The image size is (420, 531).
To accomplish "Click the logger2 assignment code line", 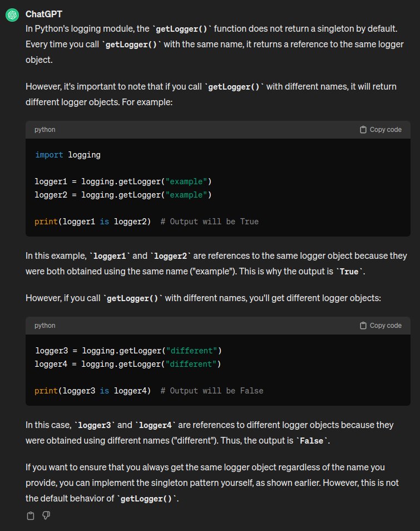I will 123,195.
